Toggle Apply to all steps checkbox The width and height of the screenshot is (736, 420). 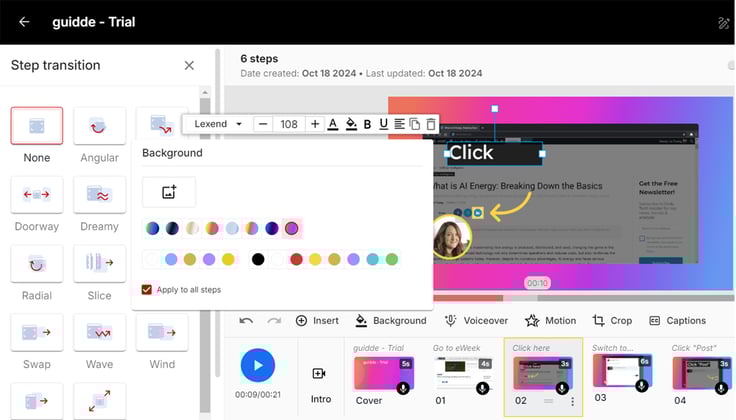coord(147,290)
